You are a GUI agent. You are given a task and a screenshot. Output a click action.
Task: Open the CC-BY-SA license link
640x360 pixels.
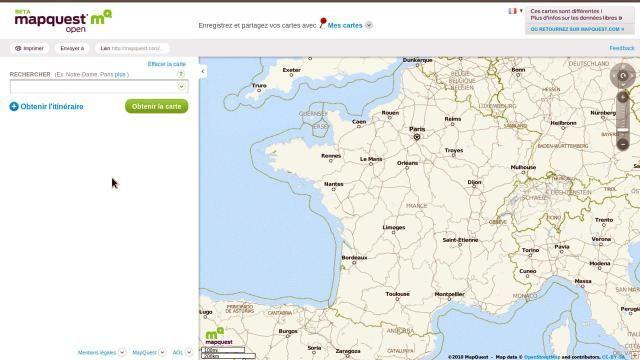tap(613, 357)
